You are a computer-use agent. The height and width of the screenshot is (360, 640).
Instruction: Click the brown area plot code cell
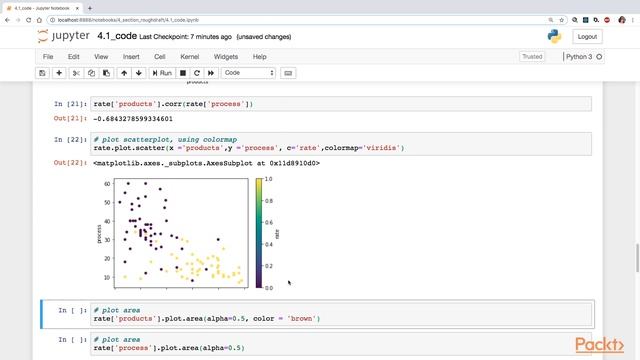341,314
